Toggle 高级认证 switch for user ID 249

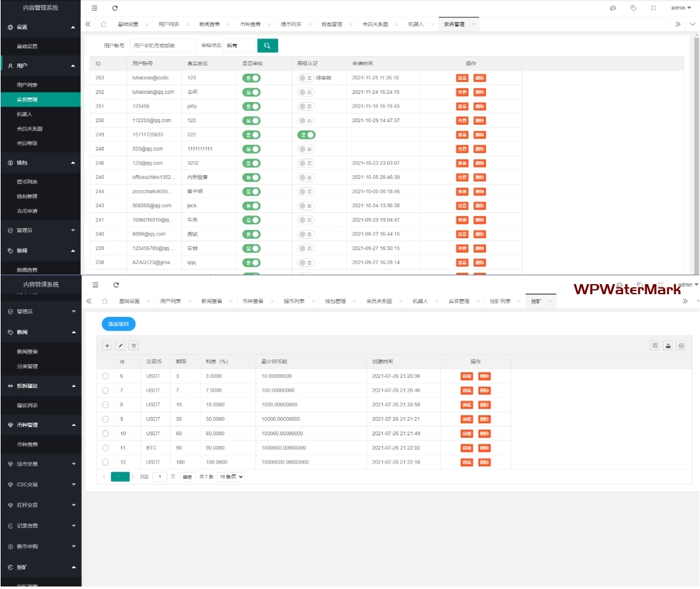coord(307,135)
